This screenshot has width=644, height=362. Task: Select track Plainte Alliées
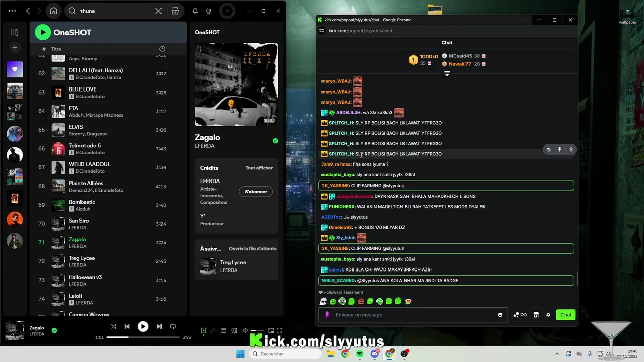click(x=108, y=187)
